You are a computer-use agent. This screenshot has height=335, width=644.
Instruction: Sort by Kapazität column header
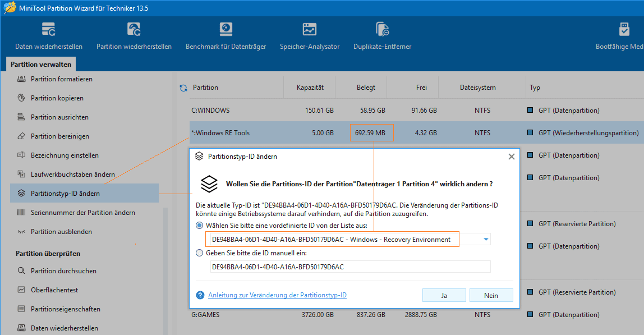pyautogui.click(x=310, y=88)
